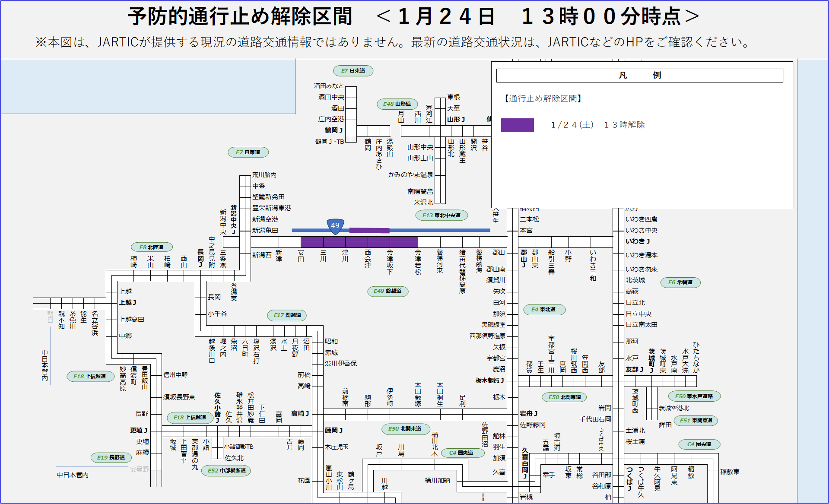Click the purple legend color swatch

point(517,125)
